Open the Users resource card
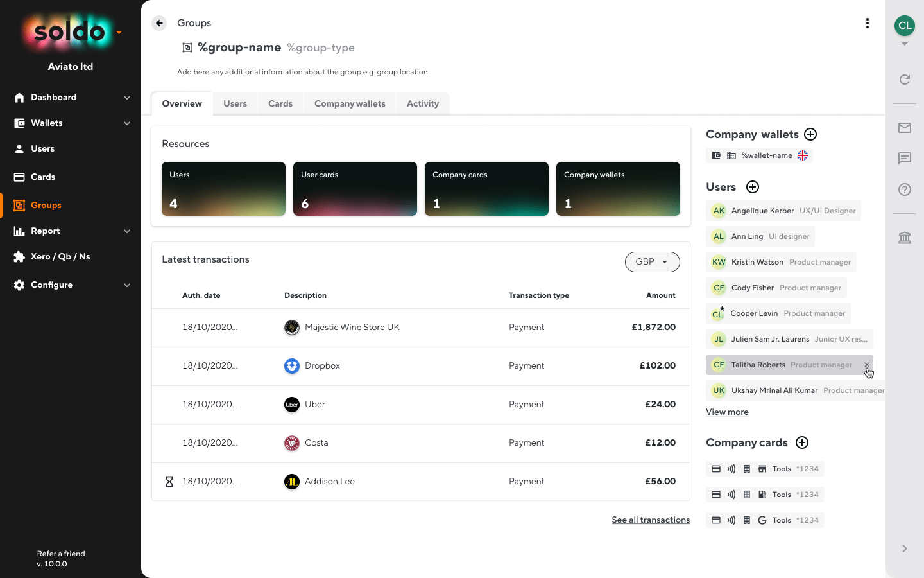The height and width of the screenshot is (578, 924). tap(223, 189)
